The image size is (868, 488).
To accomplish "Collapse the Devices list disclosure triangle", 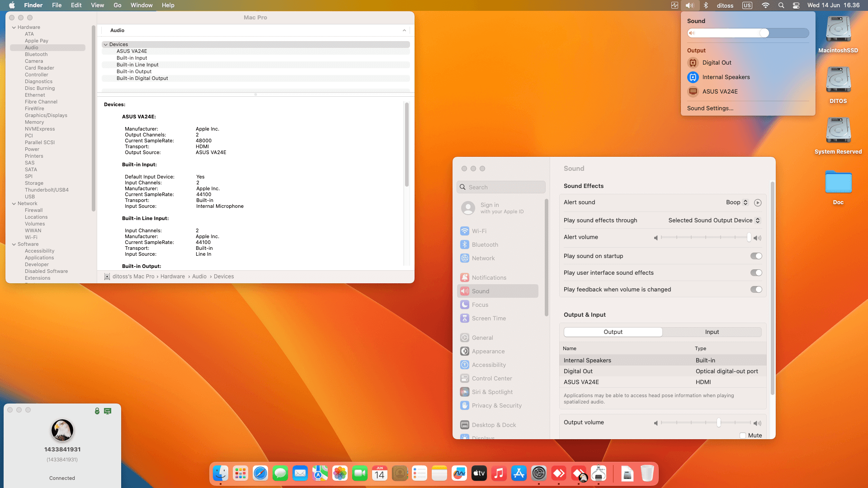I will (106, 45).
